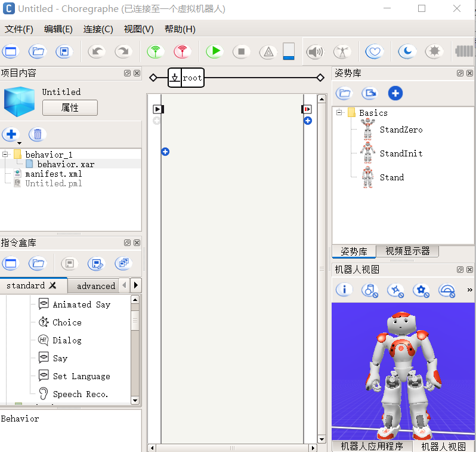
Task: Collapse the Basics folder in pose library
Action: 339,112
